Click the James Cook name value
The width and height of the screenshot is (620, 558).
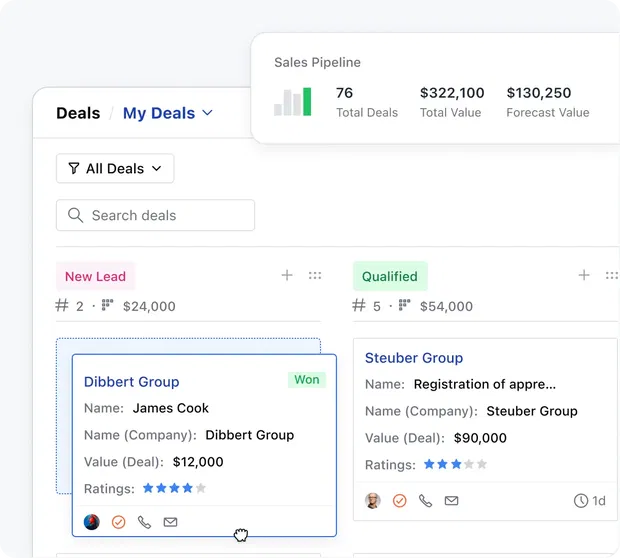click(170, 408)
